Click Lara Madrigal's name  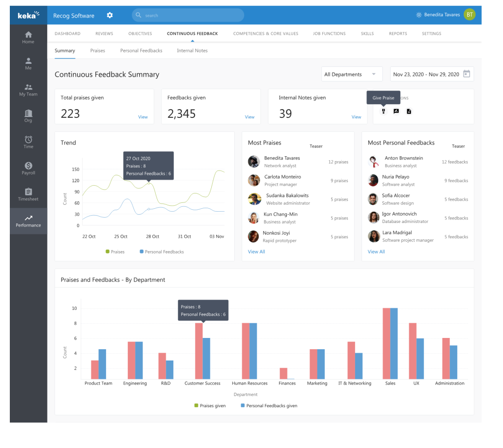(x=397, y=232)
